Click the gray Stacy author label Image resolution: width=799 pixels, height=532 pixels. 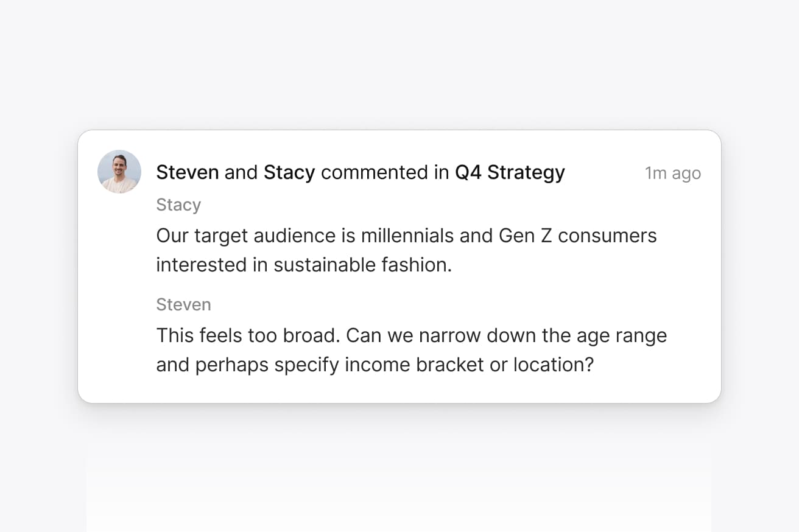(178, 205)
